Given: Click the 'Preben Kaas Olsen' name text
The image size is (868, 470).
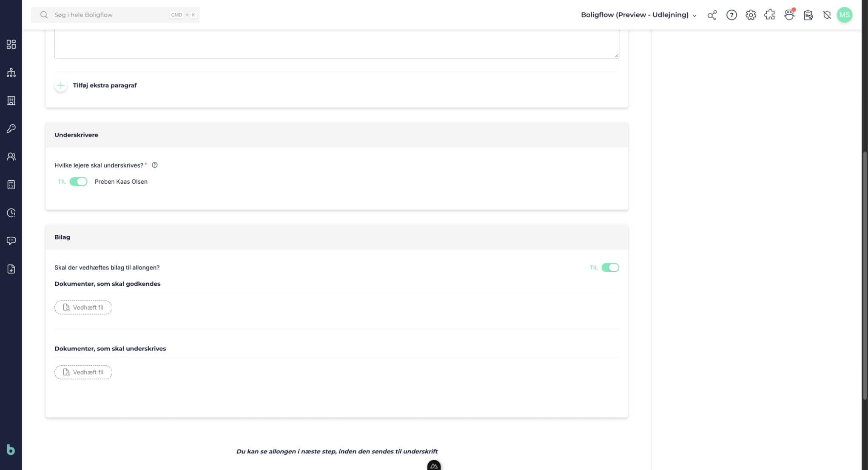Looking at the screenshot, I should coord(121,182).
